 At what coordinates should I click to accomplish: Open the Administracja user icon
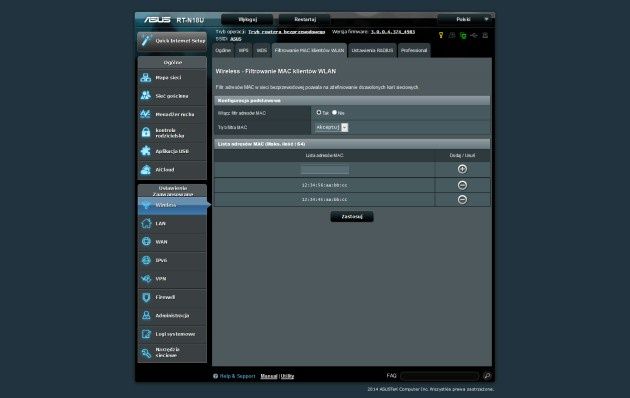146,316
